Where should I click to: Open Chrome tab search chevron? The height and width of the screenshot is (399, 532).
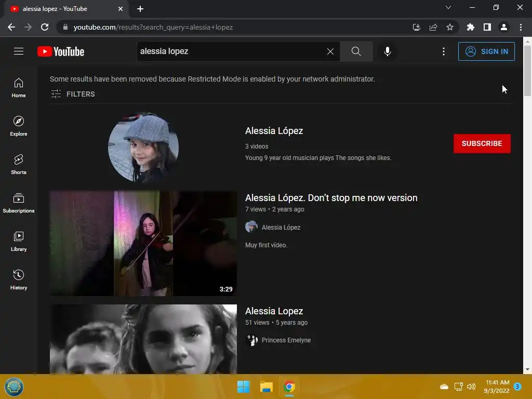tap(448, 7)
